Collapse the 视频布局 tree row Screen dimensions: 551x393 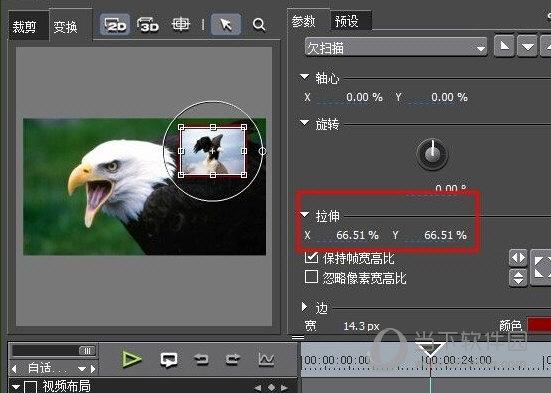point(16,387)
